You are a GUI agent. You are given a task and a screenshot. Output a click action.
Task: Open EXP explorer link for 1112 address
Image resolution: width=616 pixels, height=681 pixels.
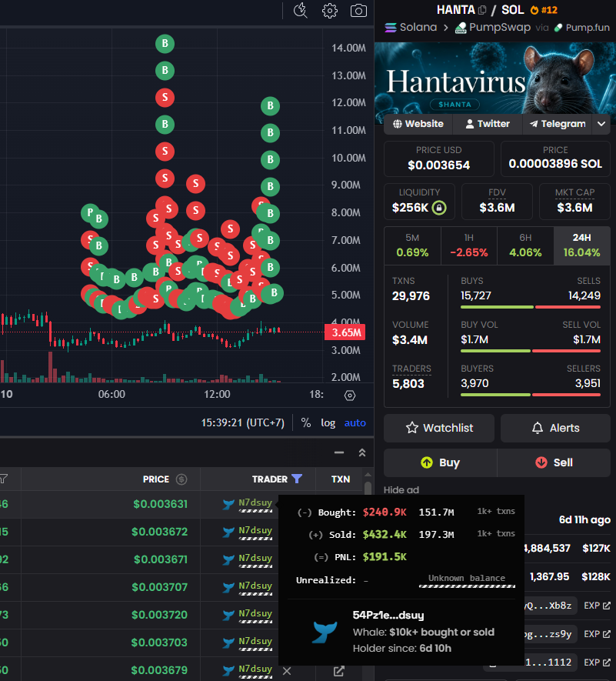[597, 663]
